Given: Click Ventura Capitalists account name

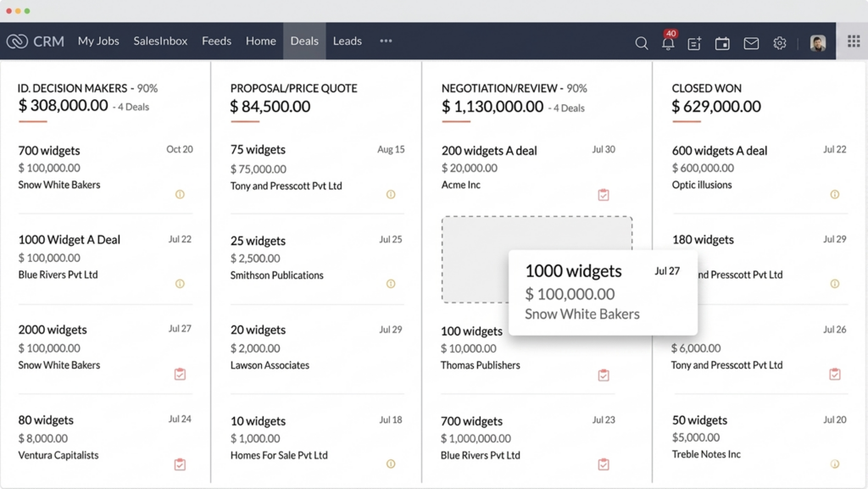Looking at the screenshot, I should point(58,455).
